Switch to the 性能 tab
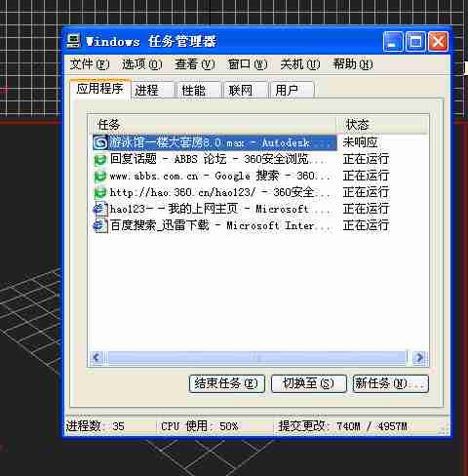Viewport: 468px width, 476px height. click(199, 90)
